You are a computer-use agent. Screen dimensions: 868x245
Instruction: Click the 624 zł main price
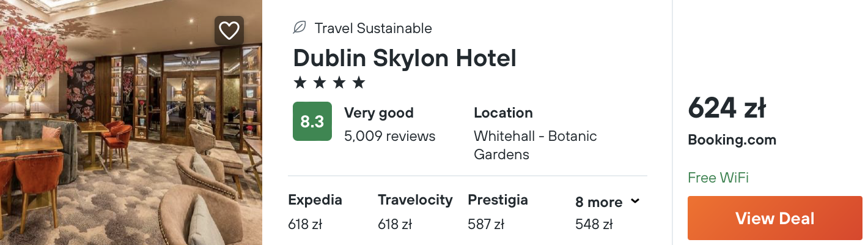727,109
